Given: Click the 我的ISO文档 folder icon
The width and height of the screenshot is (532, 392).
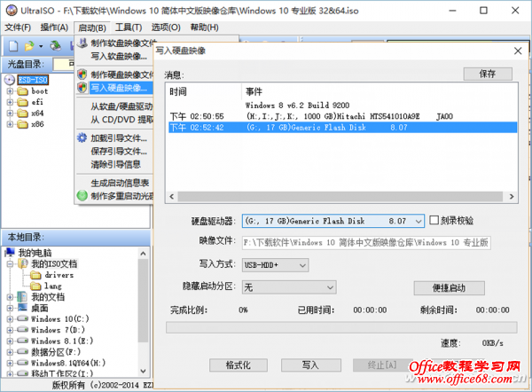Looking at the screenshot, I should coord(23,263).
